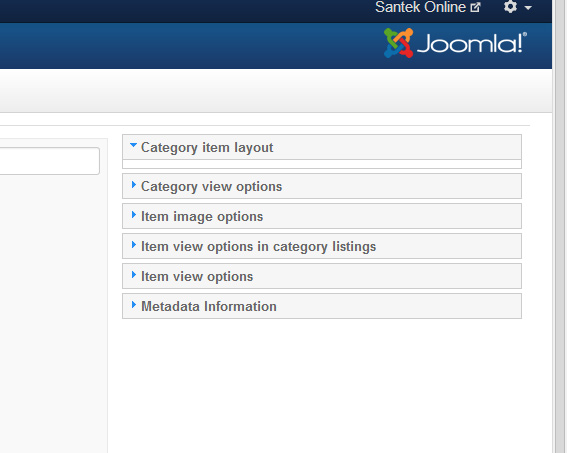Expand the Metadata Information arrow
Viewport: 567px width, 453px height.
pos(134,305)
